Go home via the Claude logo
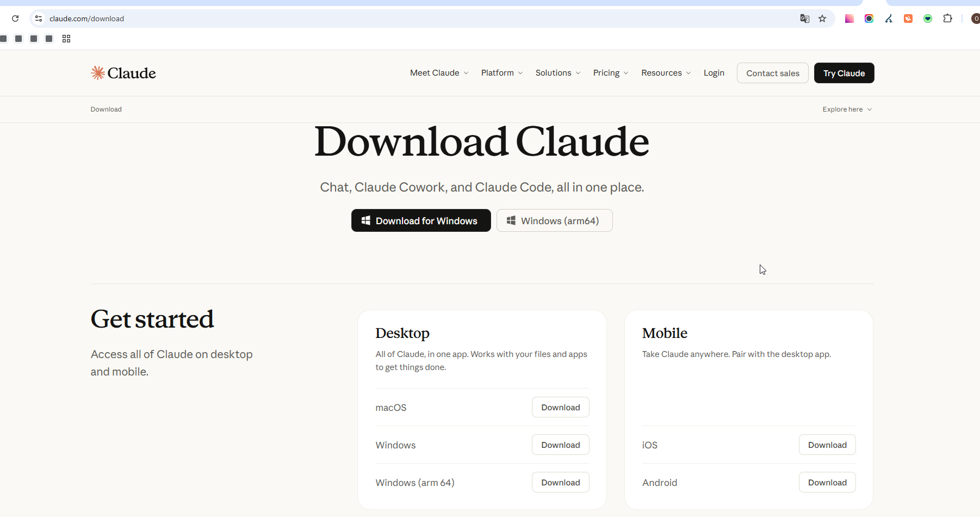 [x=123, y=73]
